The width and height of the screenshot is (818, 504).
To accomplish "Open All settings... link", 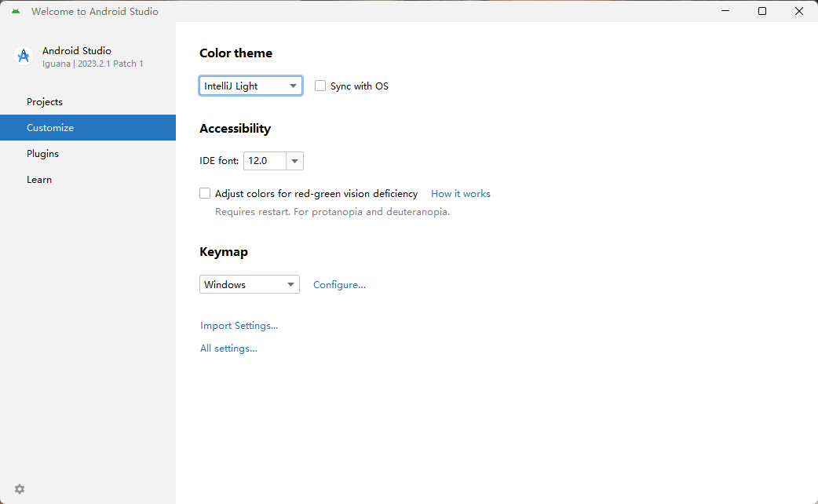I will [x=228, y=349].
